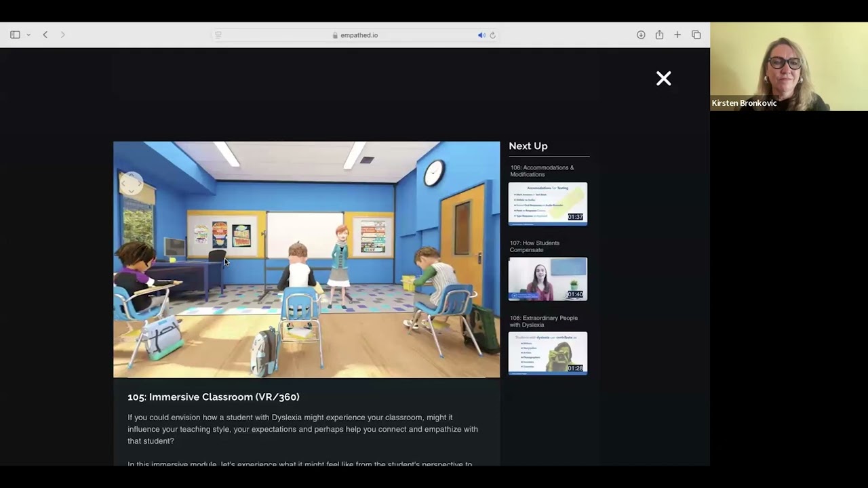Click the paragraph beginning 'If you could envision'
Viewport: 868px width, 488px height.
point(302,429)
